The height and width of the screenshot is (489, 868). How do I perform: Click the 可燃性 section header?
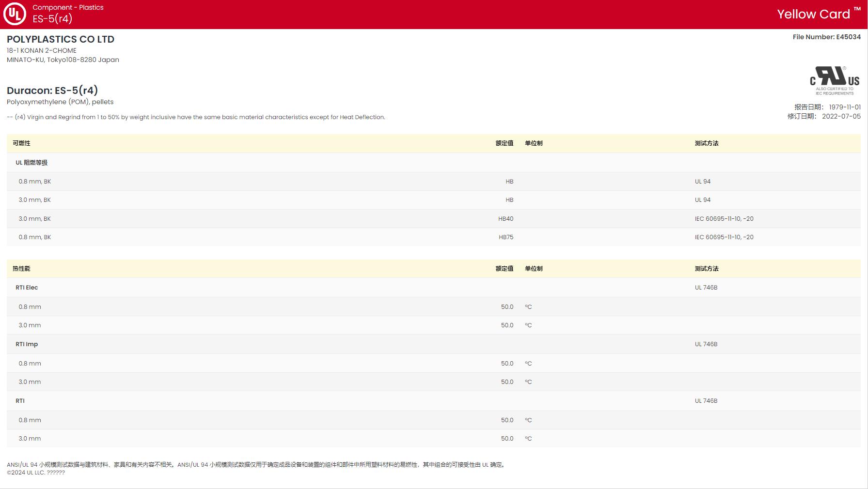[21, 143]
